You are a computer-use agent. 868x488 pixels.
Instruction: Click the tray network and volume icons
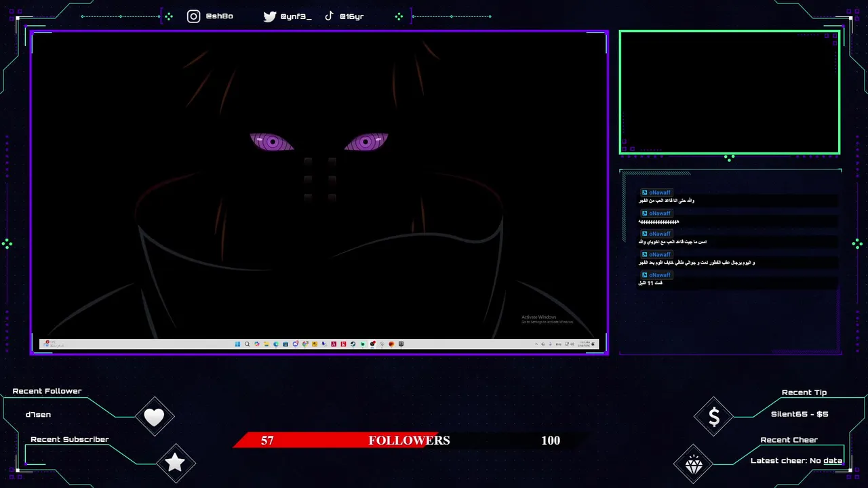[569, 344]
